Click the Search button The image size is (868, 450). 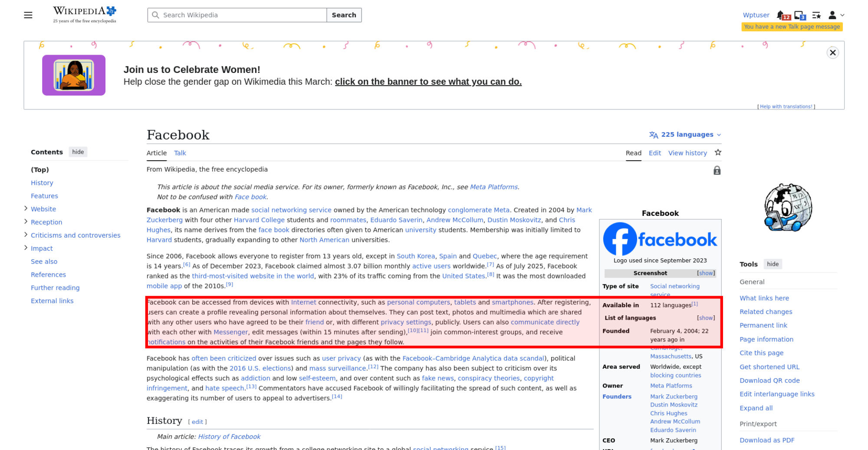[x=344, y=15]
